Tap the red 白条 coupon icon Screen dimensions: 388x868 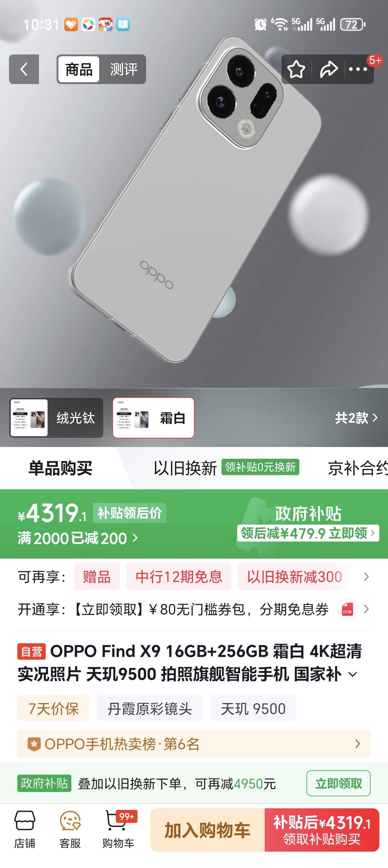pyautogui.click(x=347, y=609)
